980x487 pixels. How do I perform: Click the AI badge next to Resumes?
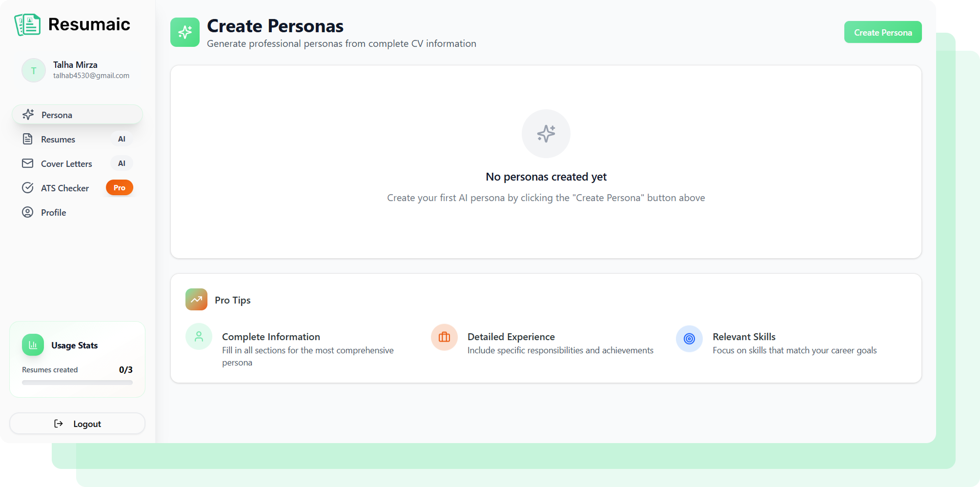click(122, 139)
